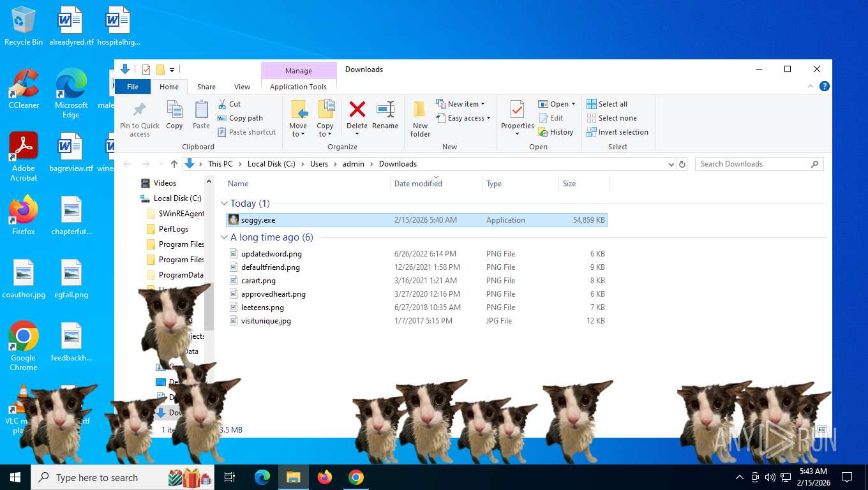
Task: Collapse the ribbon with chevron
Action: [x=811, y=87]
